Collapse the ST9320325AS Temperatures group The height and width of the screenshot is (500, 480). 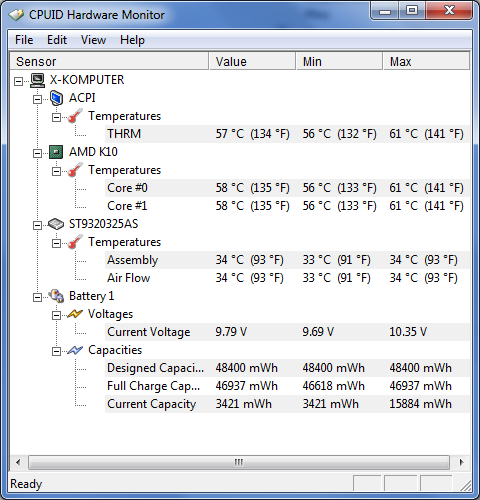click(x=56, y=243)
